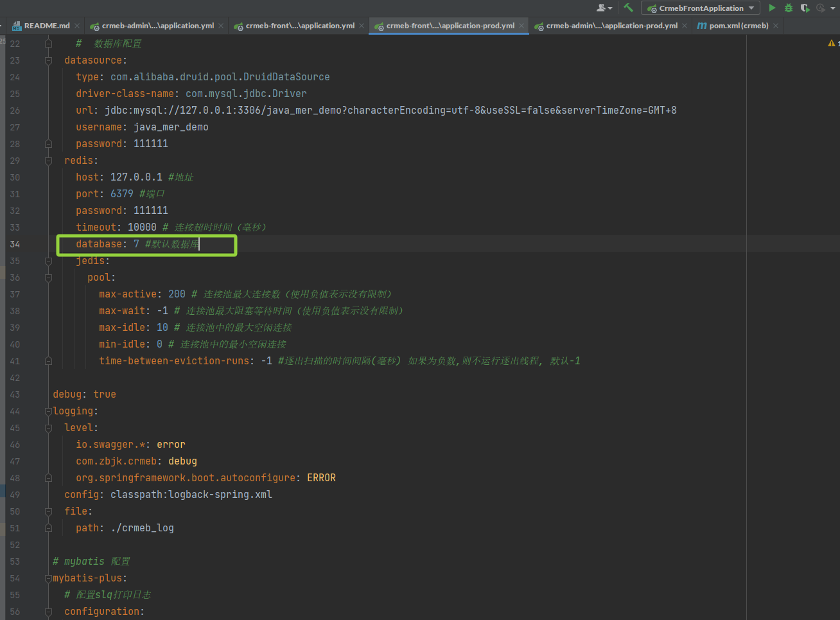Collapse the redis section fold marker
Viewport: 840px width, 620px height.
(48, 161)
